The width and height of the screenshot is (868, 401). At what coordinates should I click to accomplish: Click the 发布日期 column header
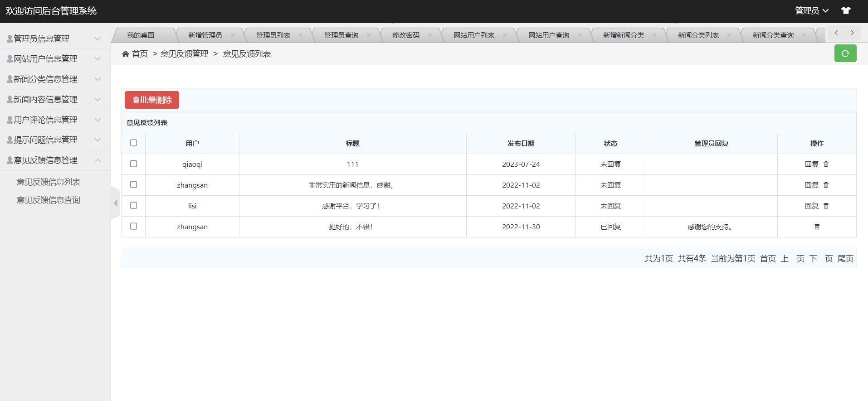(x=521, y=143)
